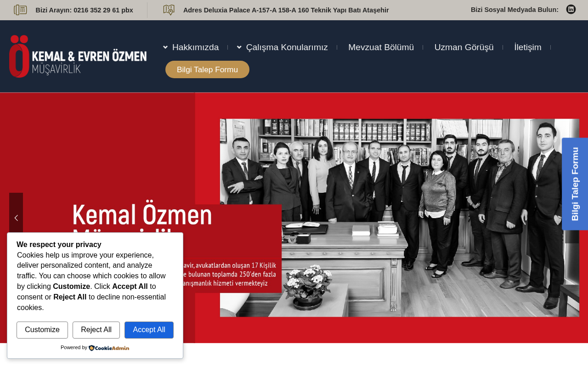This screenshot has height=368, width=588.
Task: Open Mevzuat Bölümü menu item
Action: (381, 47)
